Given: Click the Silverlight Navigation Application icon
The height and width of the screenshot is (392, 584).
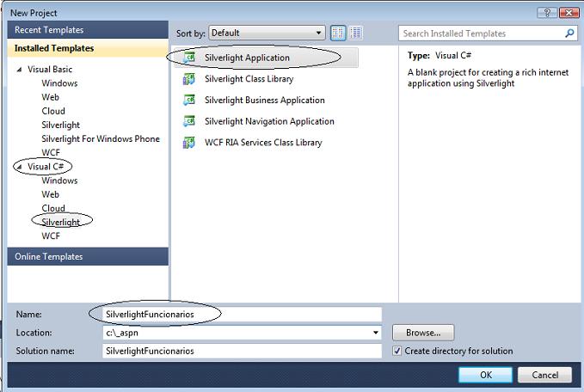Looking at the screenshot, I should pyautogui.click(x=188, y=121).
